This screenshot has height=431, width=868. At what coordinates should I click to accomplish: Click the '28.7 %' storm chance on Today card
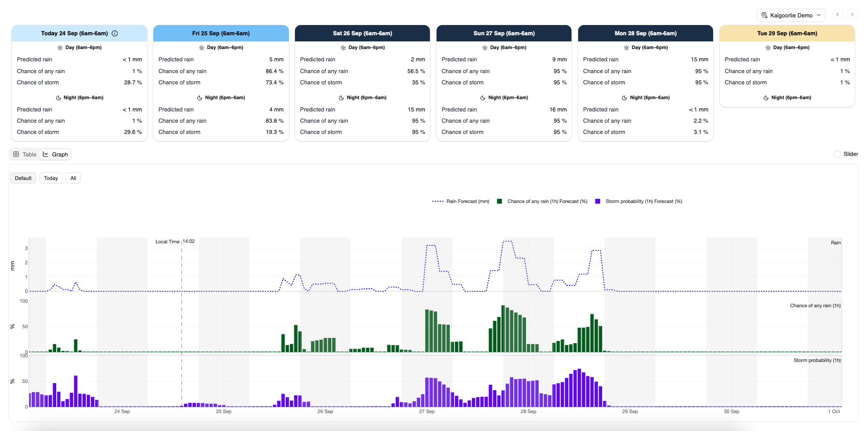(x=133, y=82)
